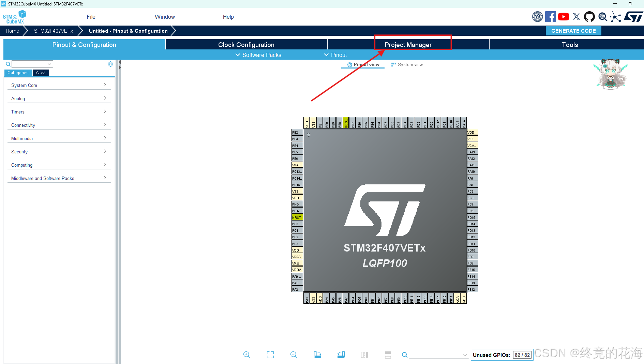Switch to the Project Manager tab
The height and width of the screenshot is (364, 644).
(x=408, y=45)
